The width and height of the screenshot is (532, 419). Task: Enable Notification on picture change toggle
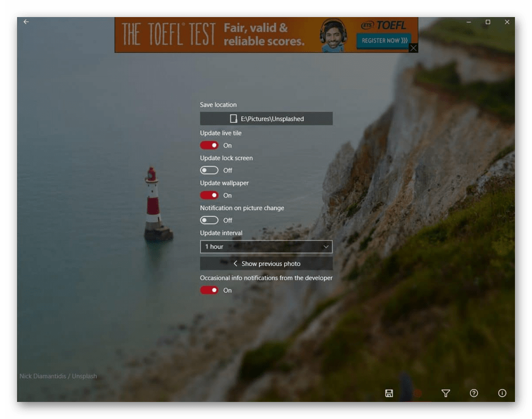coord(209,220)
